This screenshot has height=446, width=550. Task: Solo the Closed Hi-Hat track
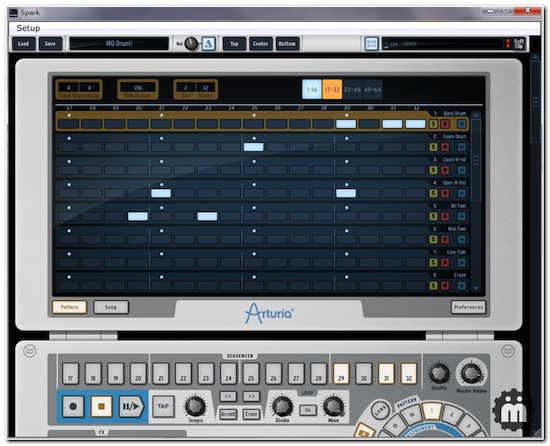click(433, 170)
